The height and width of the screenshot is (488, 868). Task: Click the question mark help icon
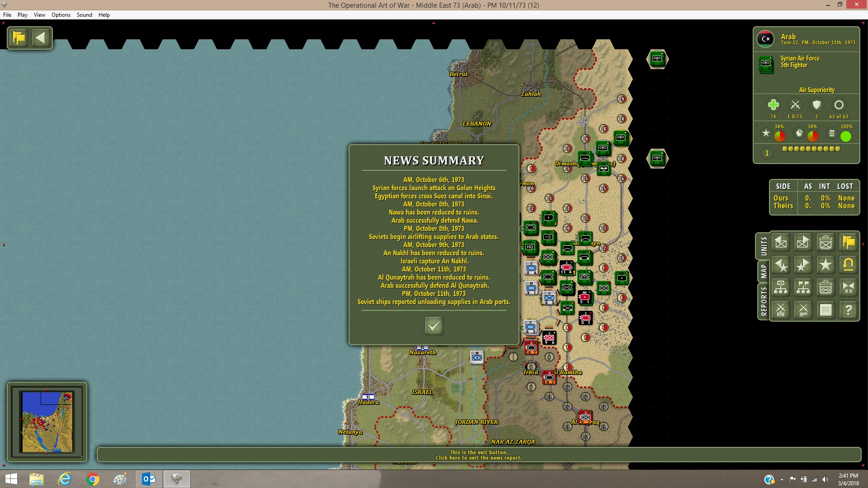point(848,310)
